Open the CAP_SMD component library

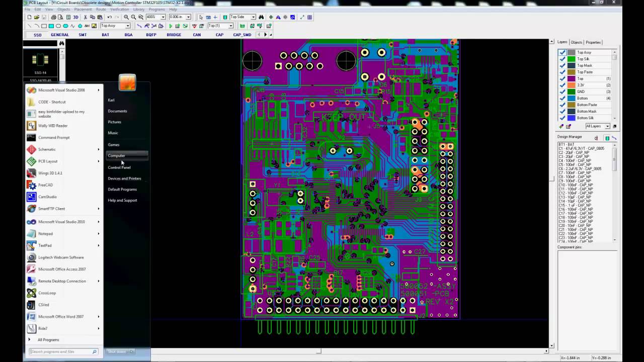[x=242, y=35]
